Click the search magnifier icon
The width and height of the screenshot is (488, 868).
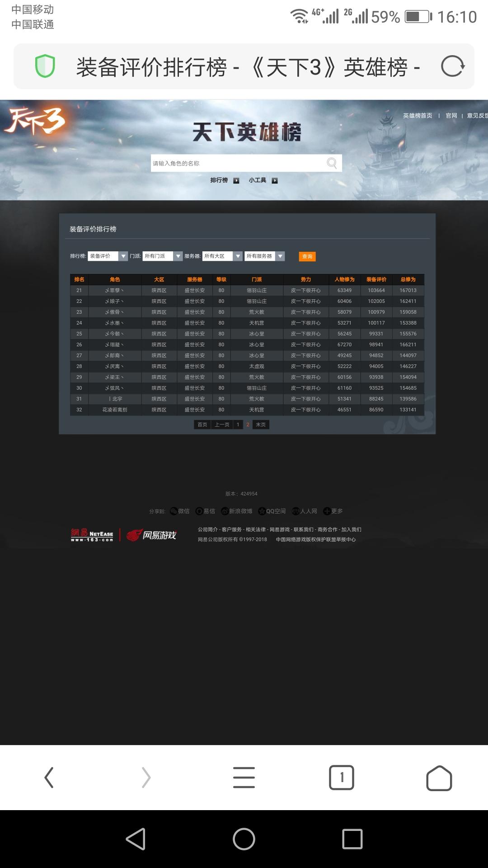(332, 163)
